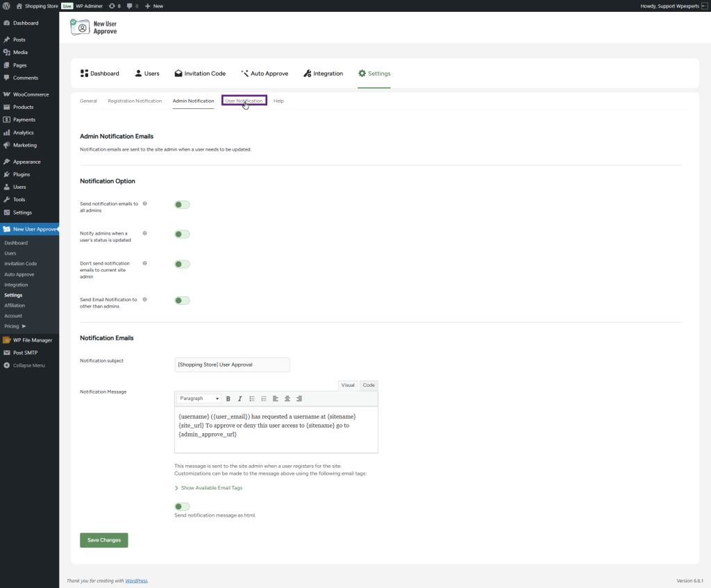Image resolution: width=711 pixels, height=588 pixels.
Task: Click the Media icon in sidebar
Action: [x=7, y=53]
